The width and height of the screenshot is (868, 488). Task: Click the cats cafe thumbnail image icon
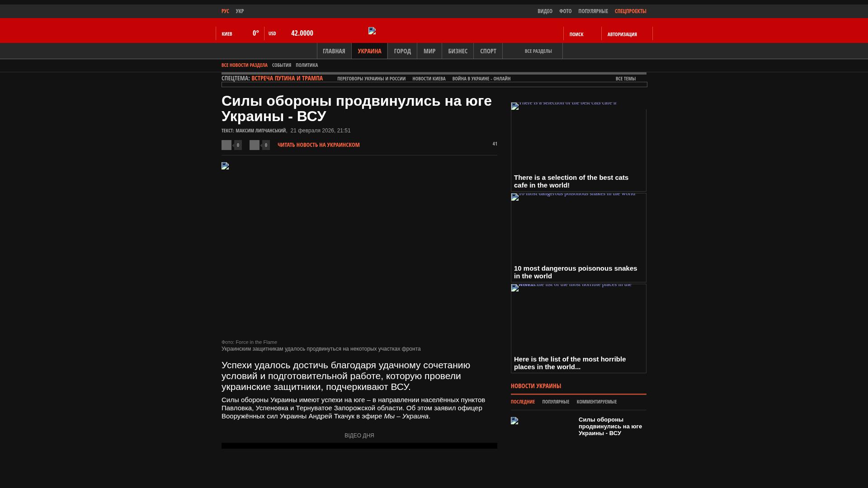click(515, 106)
